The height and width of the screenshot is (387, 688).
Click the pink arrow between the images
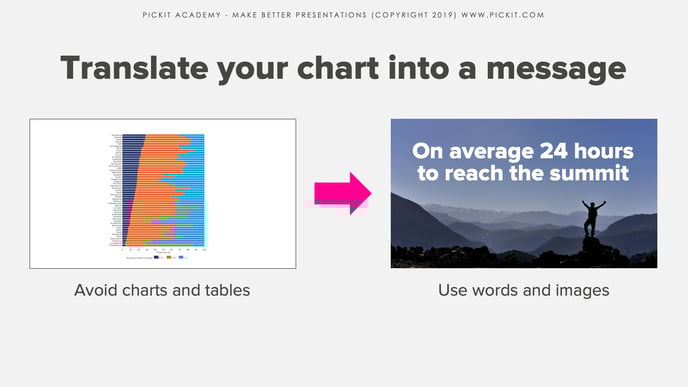coord(343,194)
